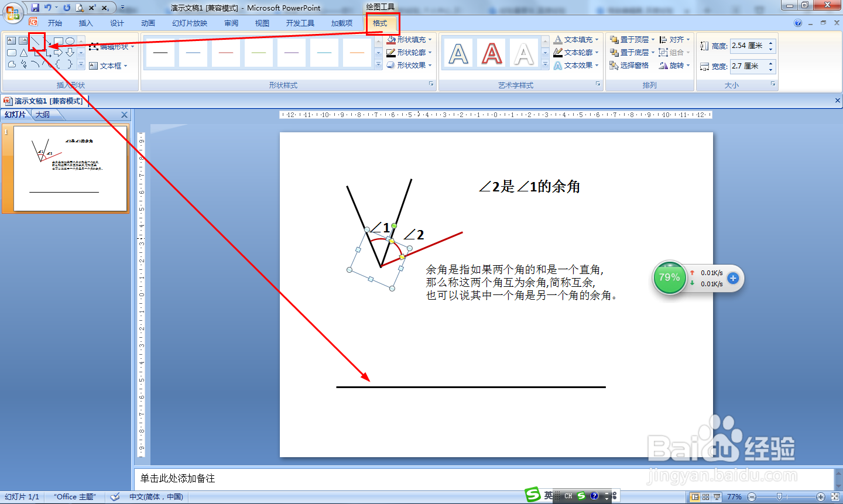
Task: Switch to the 幻灯片放映 ribbon tab
Action: (190, 23)
